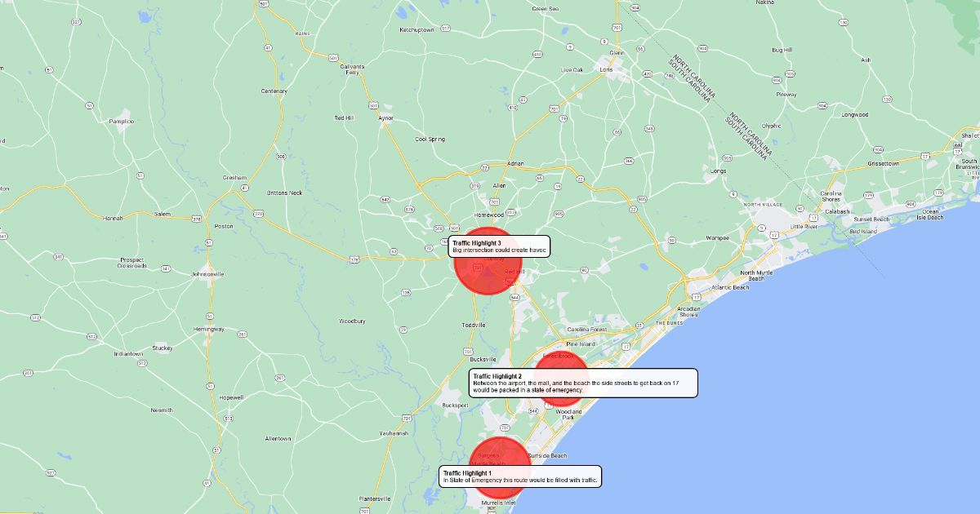Select the Atlantic Beach label
Screen dimensions: 980x514
pos(729,287)
